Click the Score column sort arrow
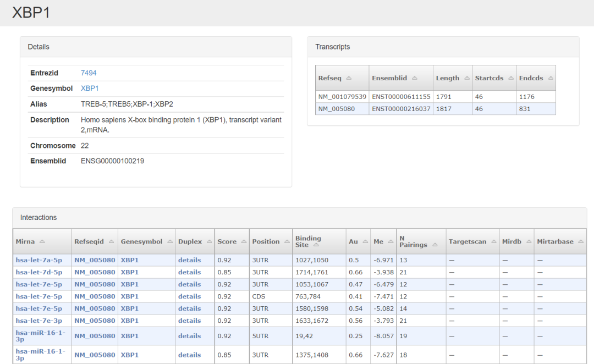 click(x=243, y=242)
